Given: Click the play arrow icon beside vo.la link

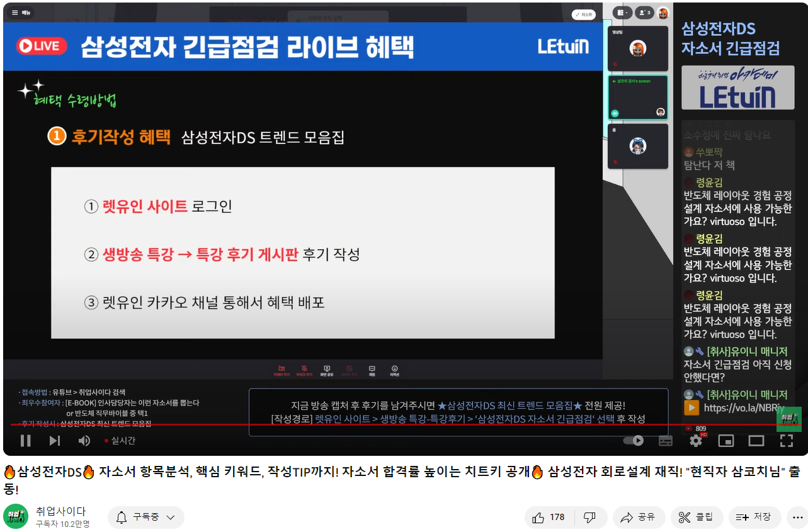Looking at the screenshot, I should [691, 408].
